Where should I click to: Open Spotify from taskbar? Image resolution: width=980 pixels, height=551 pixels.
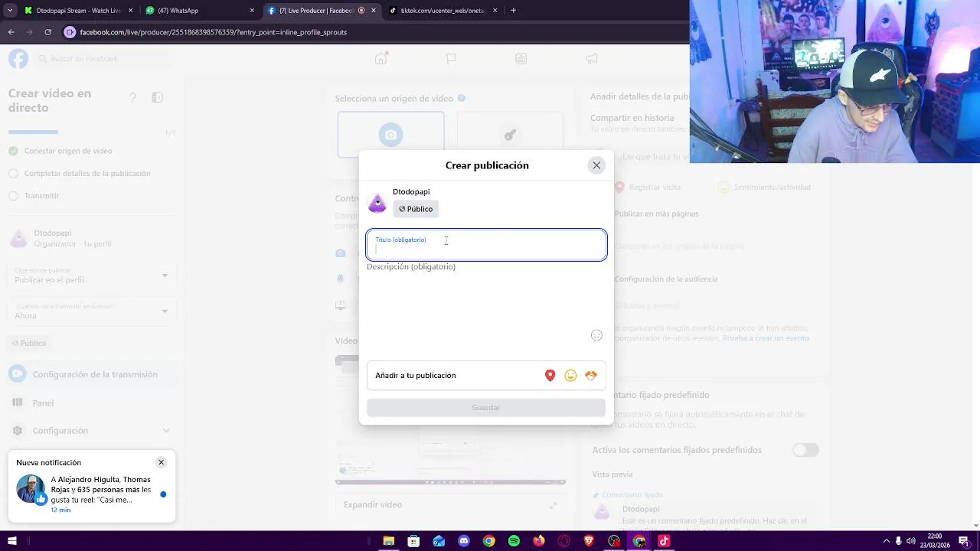pos(514,541)
